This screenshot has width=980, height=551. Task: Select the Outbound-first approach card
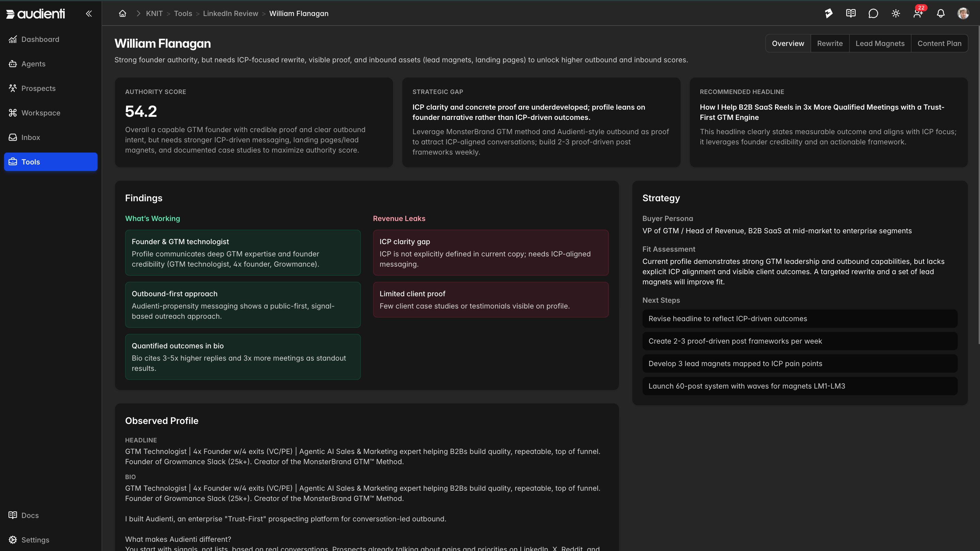pos(243,305)
